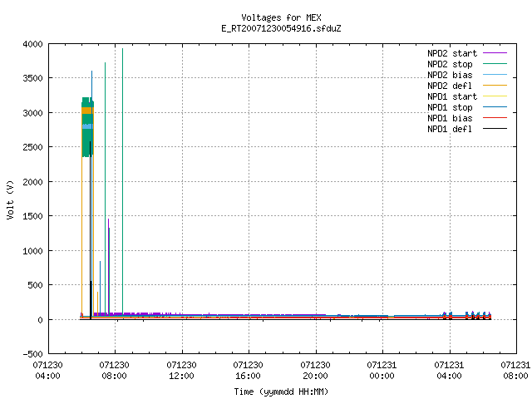Image resolution: width=532 pixels, height=399 pixels.
Task: Click the 071230 04:00 x-axis label
Action: pos(47,371)
